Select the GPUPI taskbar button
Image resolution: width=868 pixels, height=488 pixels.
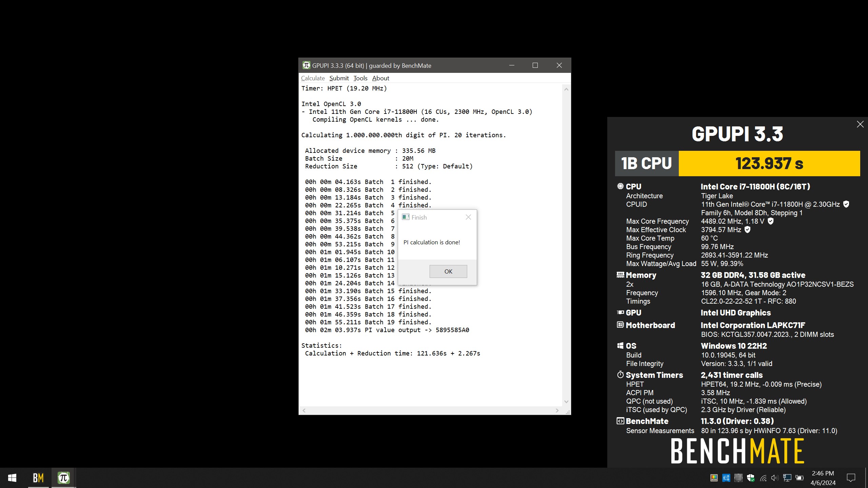tap(63, 478)
